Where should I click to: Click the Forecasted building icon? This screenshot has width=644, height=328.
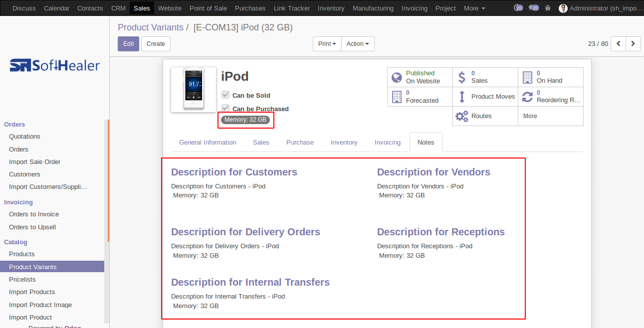pyautogui.click(x=397, y=97)
